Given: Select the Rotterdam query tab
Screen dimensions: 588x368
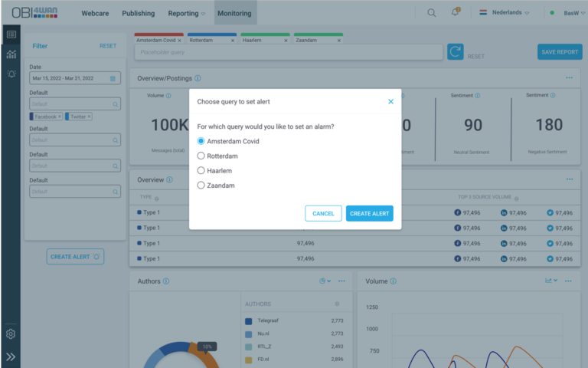Looking at the screenshot, I should point(201,40).
